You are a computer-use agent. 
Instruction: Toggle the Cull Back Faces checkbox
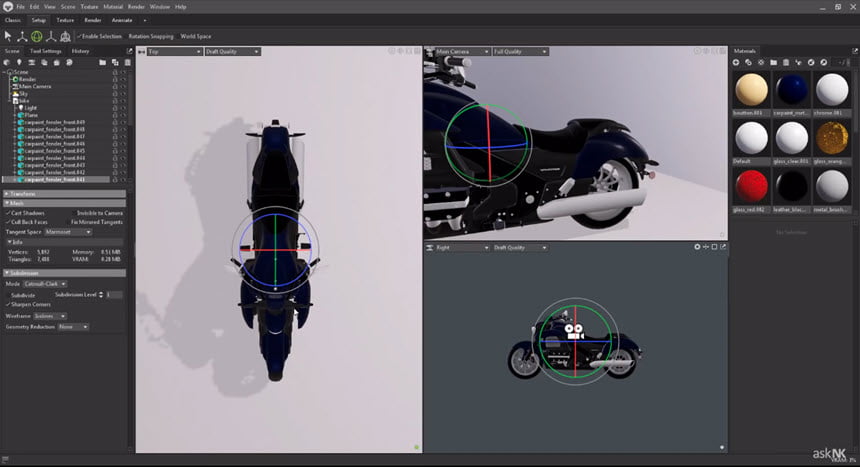(8, 222)
